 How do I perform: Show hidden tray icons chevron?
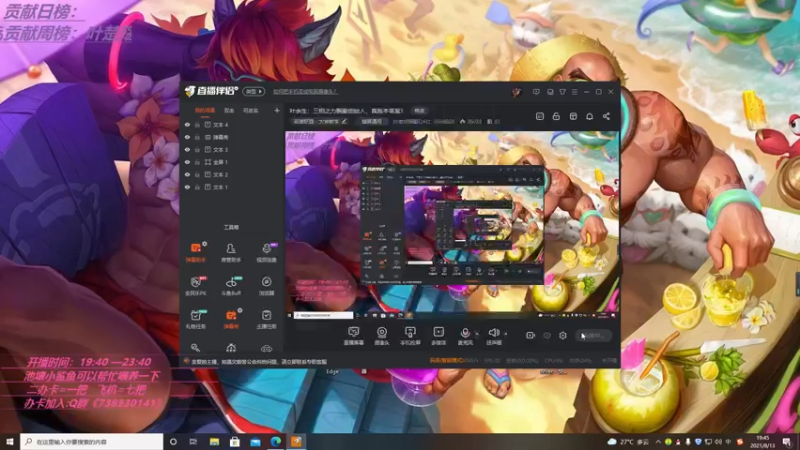click(658, 442)
